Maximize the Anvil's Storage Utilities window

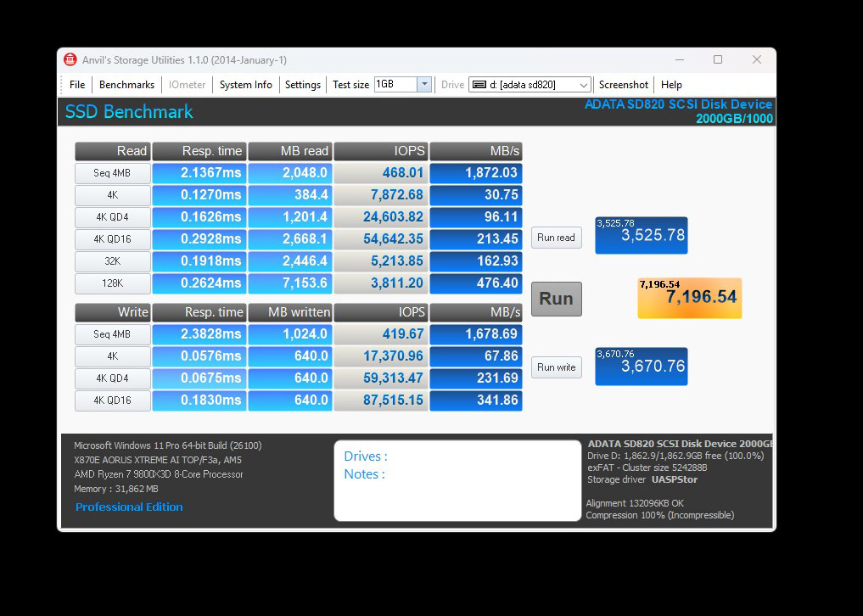click(x=718, y=59)
